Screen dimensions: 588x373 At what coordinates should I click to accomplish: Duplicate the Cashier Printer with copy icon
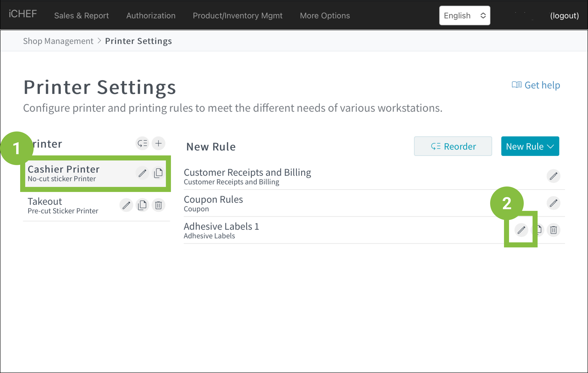(x=158, y=173)
